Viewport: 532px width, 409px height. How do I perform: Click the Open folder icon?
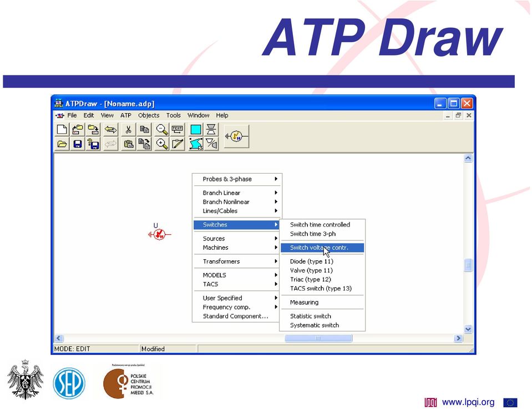(62, 144)
